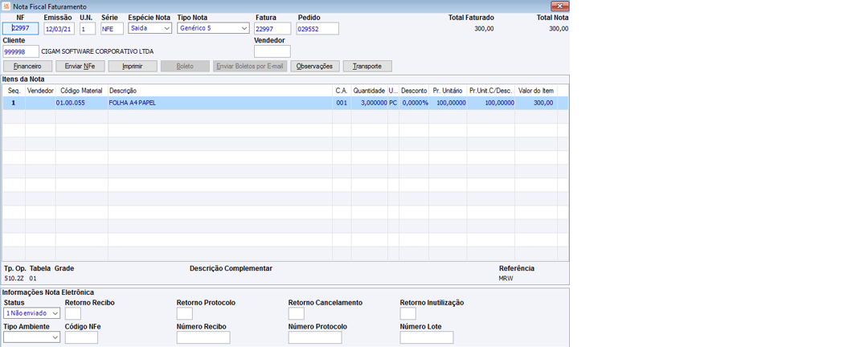
Task: Click the Desconto column header
Action: click(x=414, y=90)
